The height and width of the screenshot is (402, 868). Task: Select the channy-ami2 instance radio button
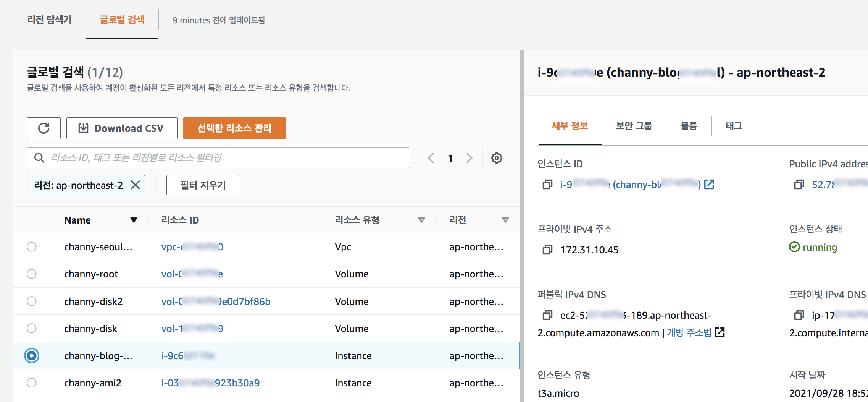pyautogui.click(x=32, y=383)
